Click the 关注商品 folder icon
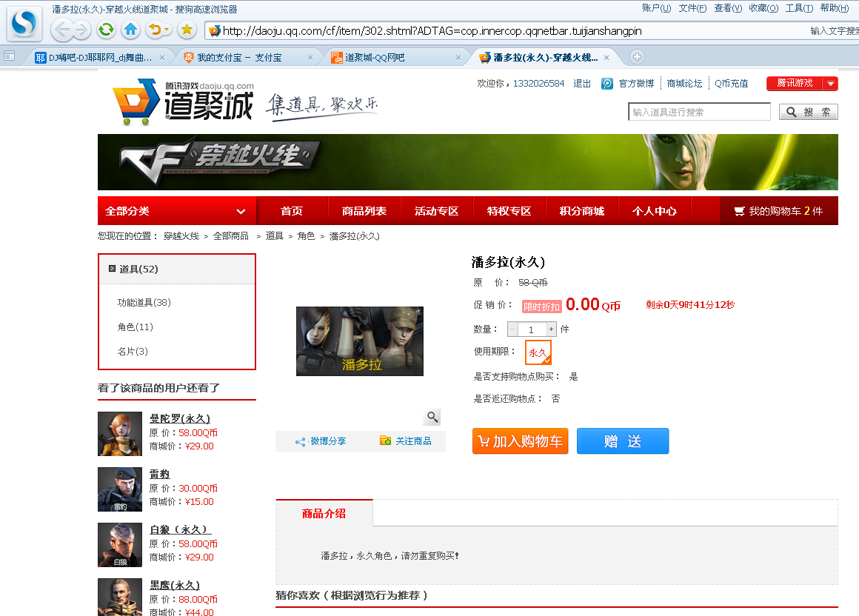 pos(386,441)
